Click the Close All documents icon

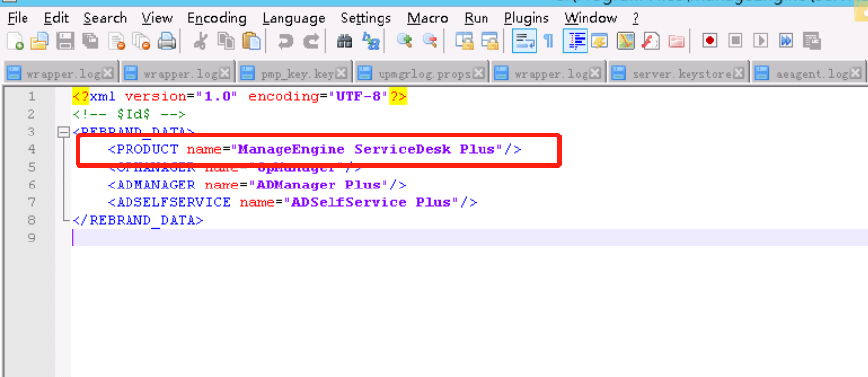141,41
